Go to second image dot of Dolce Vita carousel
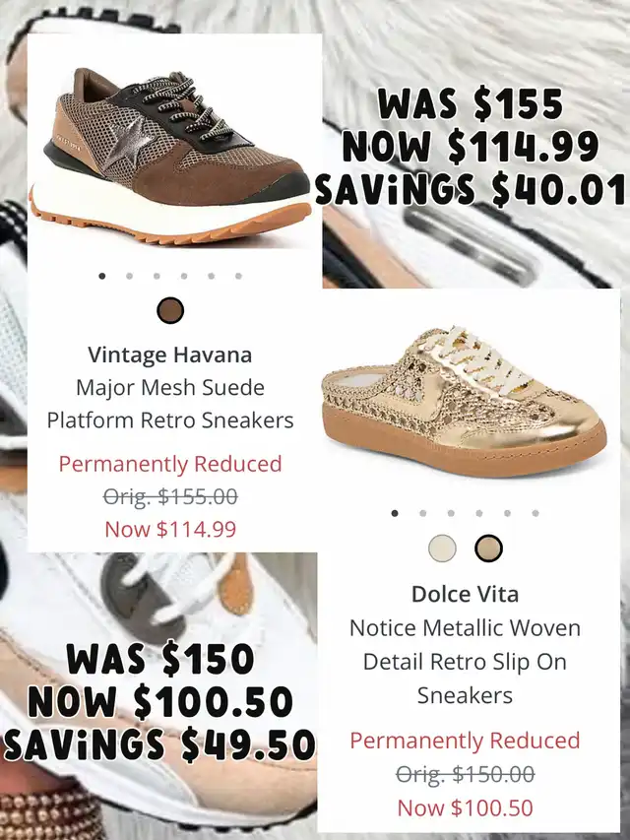The height and width of the screenshot is (840, 630). coord(422,513)
